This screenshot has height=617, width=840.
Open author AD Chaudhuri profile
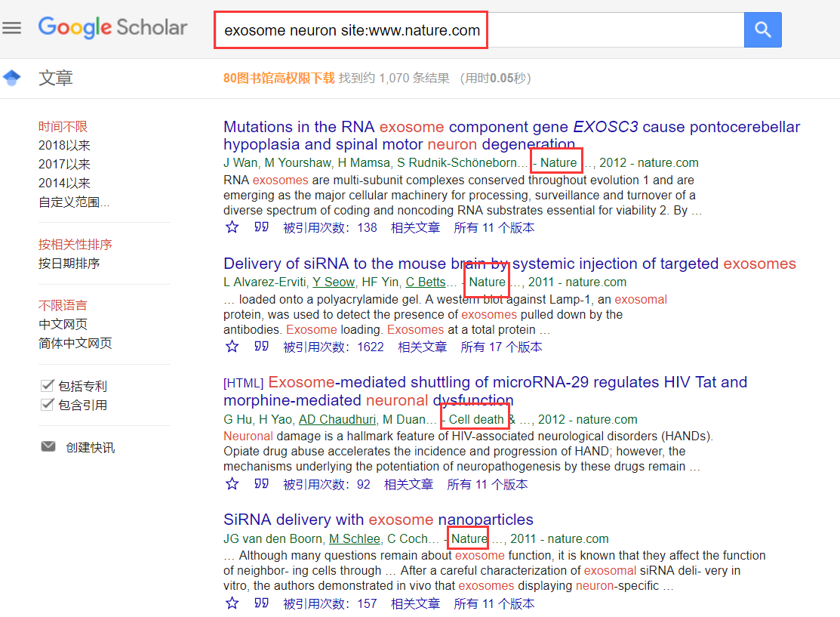(x=337, y=419)
